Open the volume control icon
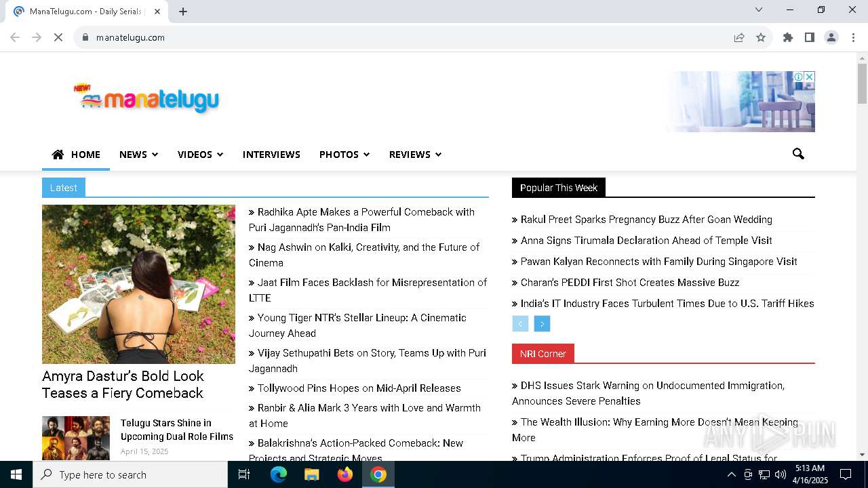This screenshot has width=868, height=488. (781, 474)
